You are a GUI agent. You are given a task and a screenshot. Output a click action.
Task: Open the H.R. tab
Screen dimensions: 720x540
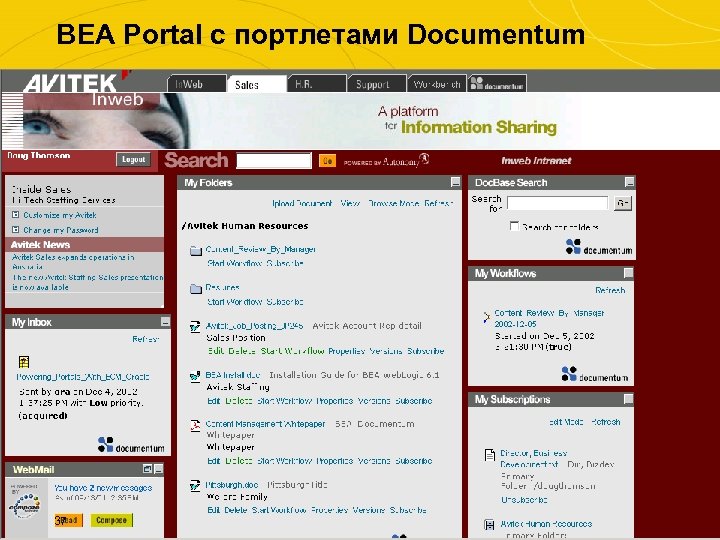pyautogui.click(x=316, y=84)
